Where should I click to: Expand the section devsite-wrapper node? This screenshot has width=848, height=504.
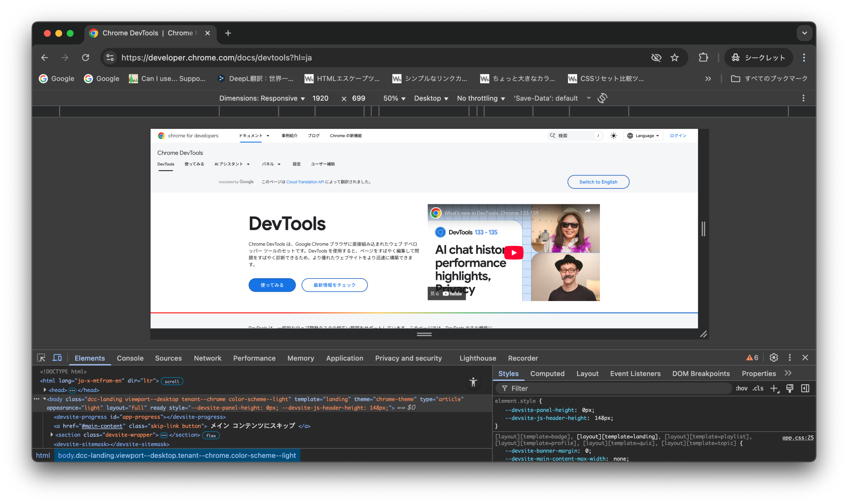pos(52,435)
